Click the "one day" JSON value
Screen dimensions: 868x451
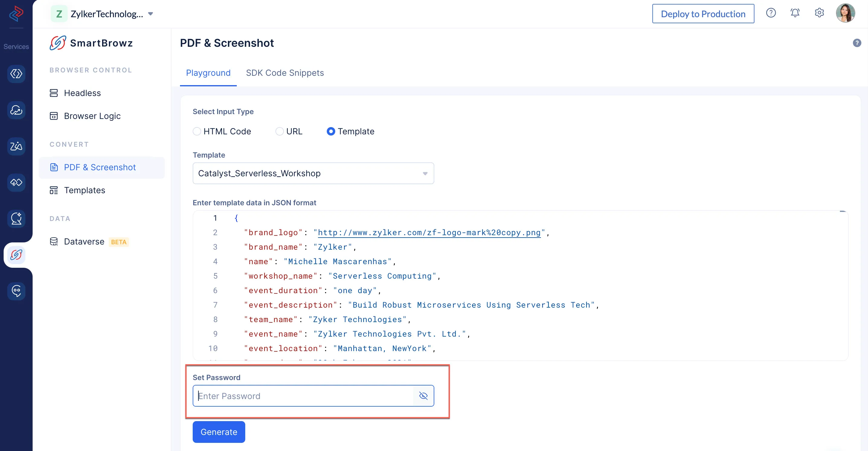click(355, 290)
